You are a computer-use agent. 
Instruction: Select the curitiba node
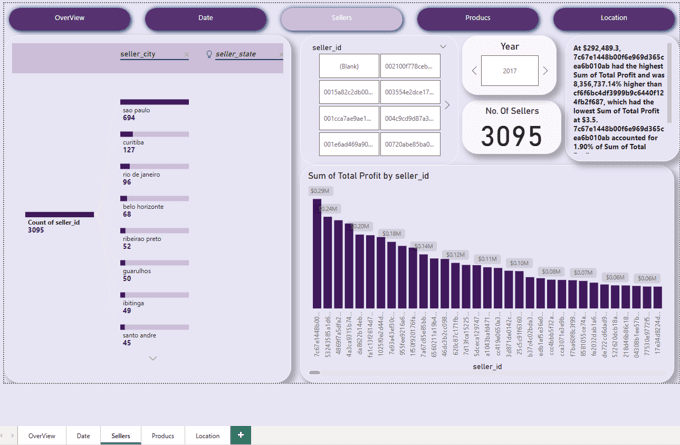154,142
